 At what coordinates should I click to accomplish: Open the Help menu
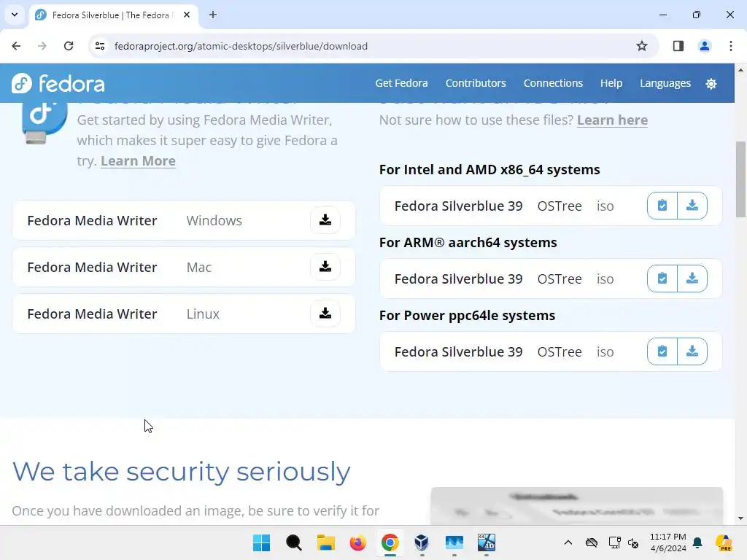[611, 83]
